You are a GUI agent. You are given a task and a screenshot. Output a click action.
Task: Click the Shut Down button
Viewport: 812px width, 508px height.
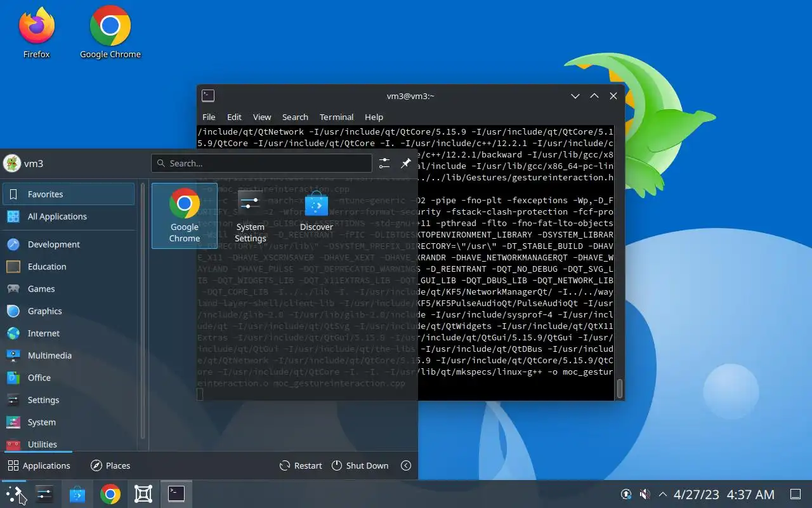point(360,465)
